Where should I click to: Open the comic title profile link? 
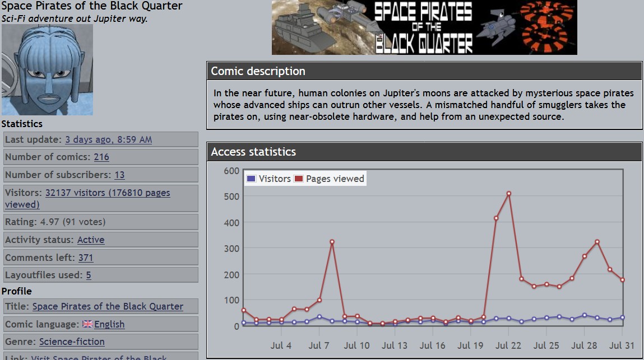point(108,306)
